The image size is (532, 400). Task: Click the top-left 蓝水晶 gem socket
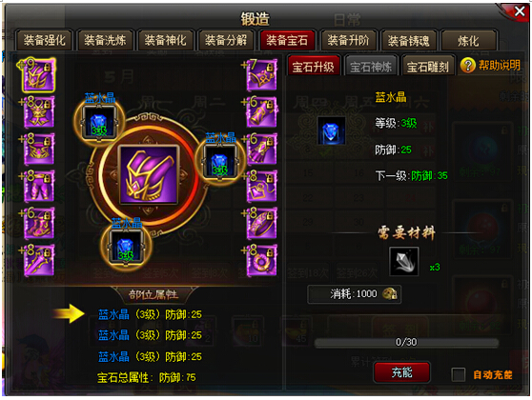(99, 123)
